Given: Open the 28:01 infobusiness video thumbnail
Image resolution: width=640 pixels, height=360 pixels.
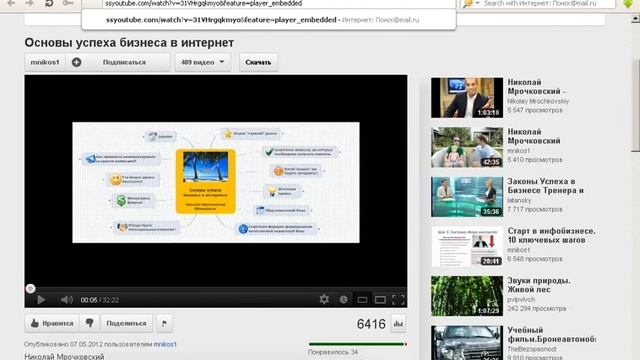Looking at the screenshot, I should click(467, 247).
